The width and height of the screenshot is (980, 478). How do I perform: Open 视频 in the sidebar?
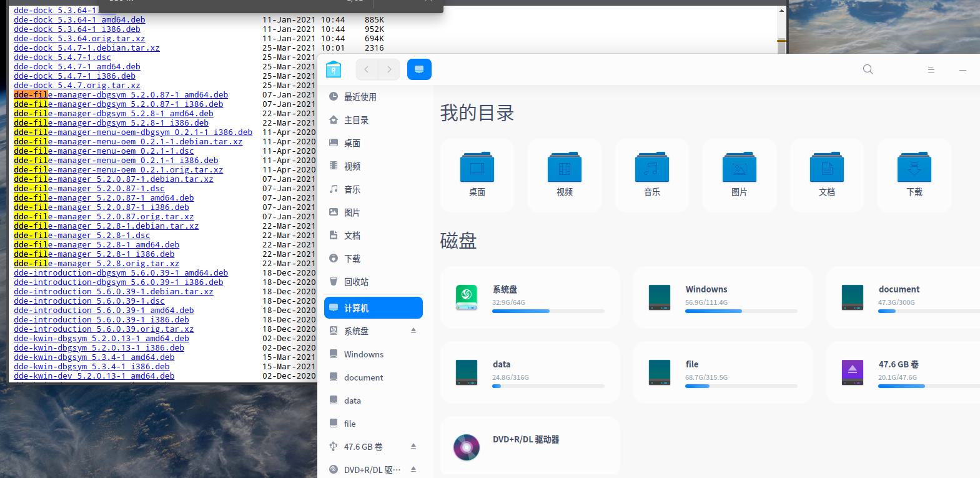click(x=374, y=166)
